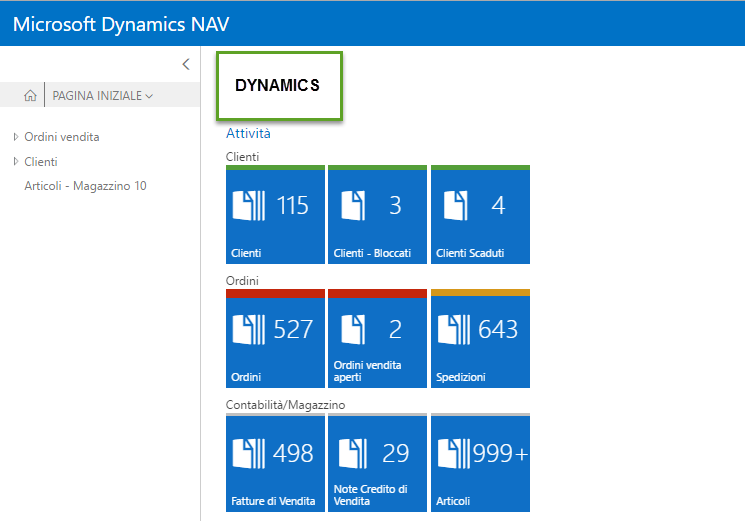Click the document icon on Clienti - Bloccati tile
745x521 pixels.
tap(353, 206)
